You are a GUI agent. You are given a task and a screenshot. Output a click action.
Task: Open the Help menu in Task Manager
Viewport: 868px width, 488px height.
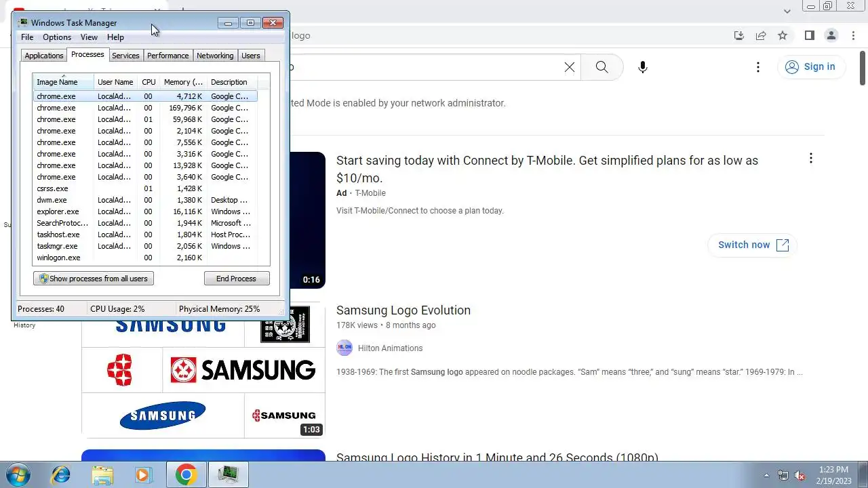(x=115, y=37)
